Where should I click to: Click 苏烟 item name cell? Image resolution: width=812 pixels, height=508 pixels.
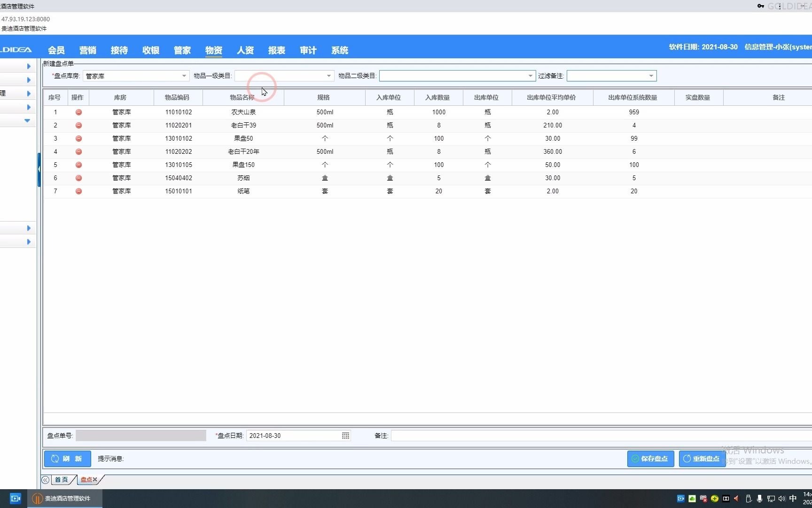point(243,178)
